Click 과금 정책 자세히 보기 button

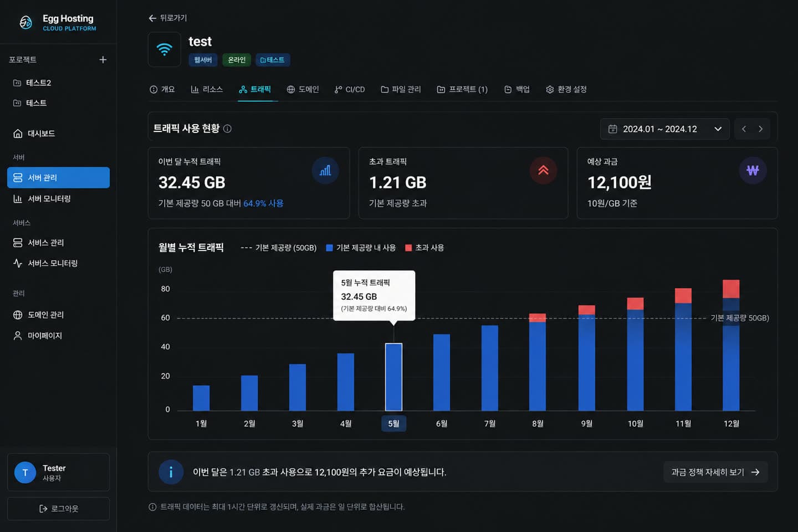(715, 472)
